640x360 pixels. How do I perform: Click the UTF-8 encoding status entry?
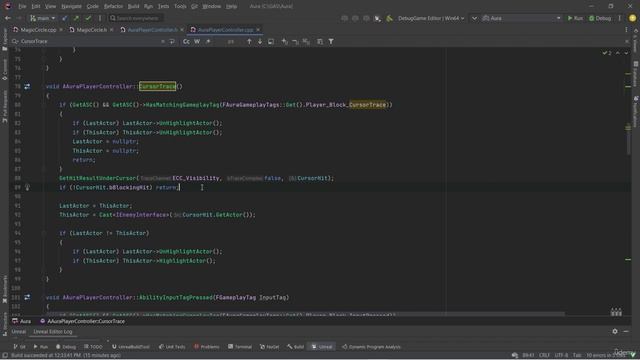(x=561, y=356)
